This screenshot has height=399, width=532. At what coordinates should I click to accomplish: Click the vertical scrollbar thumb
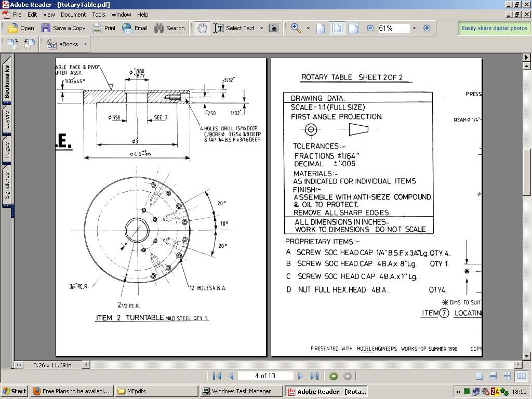tap(526, 172)
